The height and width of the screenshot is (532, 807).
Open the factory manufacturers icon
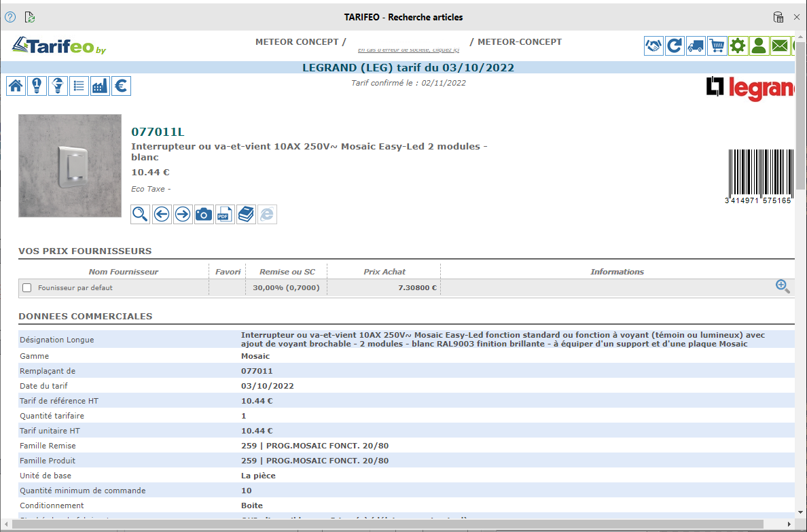pyautogui.click(x=100, y=86)
